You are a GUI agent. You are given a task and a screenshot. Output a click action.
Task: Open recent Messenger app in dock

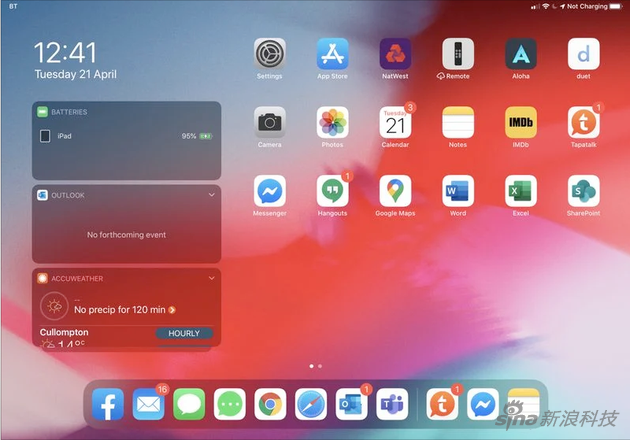point(483,404)
